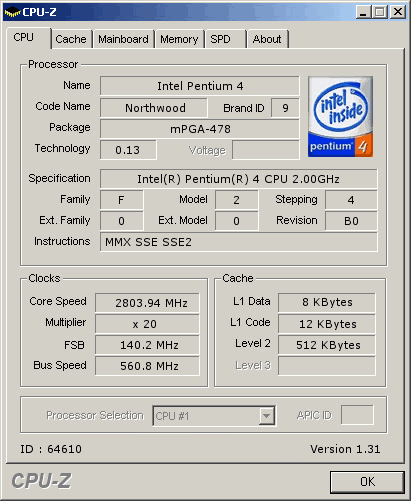Select the CPU #1 combo box
The image size is (411, 501).
[214, 416]
